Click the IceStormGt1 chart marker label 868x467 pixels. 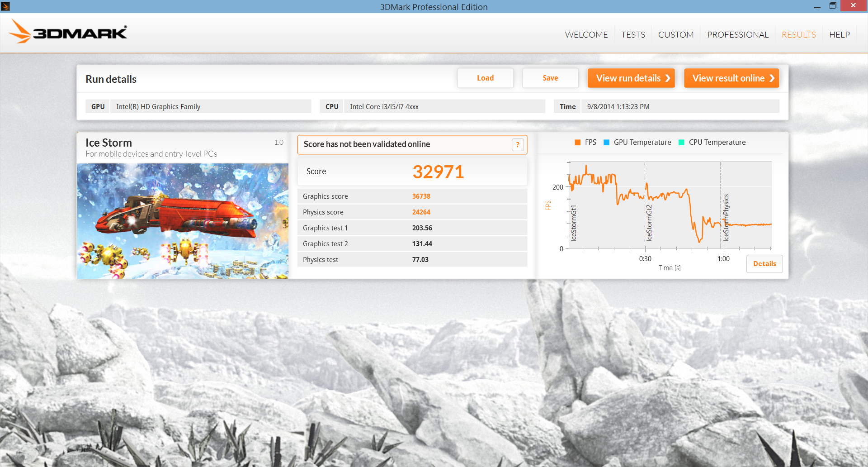tap(574, 223)
